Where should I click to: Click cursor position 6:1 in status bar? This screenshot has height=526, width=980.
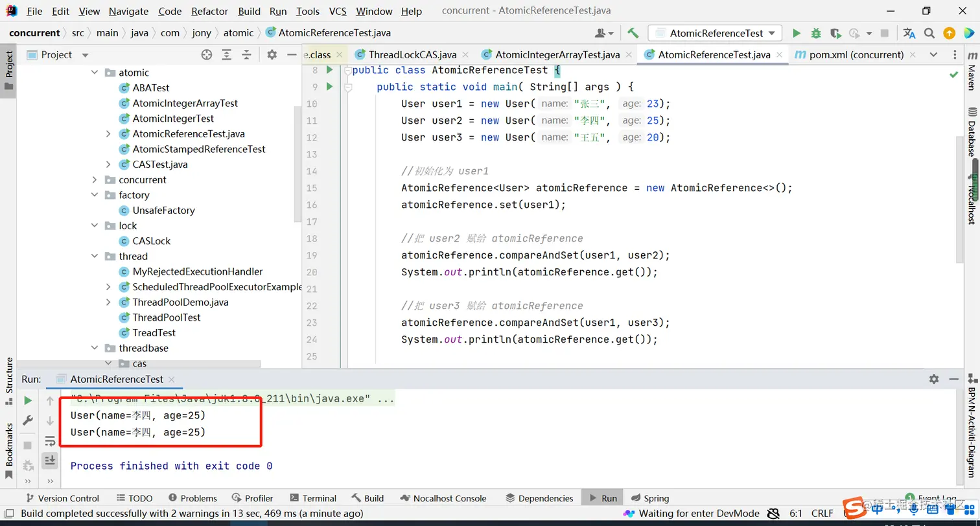tap(796, 514)
